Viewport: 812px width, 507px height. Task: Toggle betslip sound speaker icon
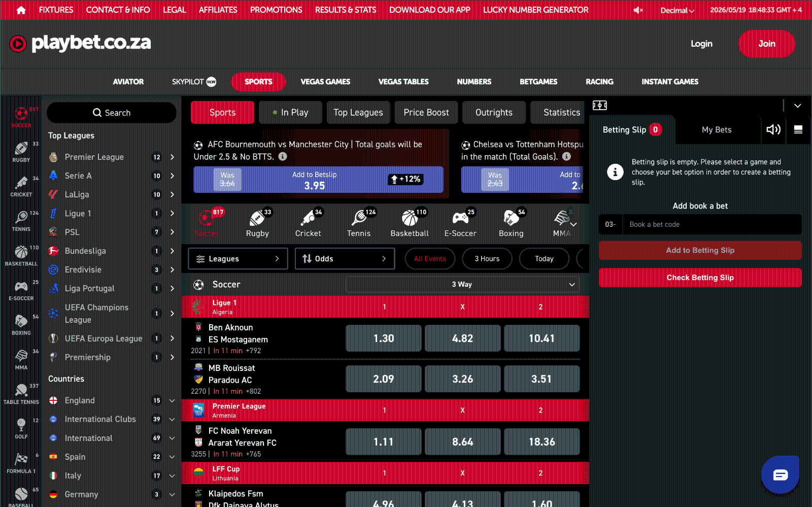[773, 130]
